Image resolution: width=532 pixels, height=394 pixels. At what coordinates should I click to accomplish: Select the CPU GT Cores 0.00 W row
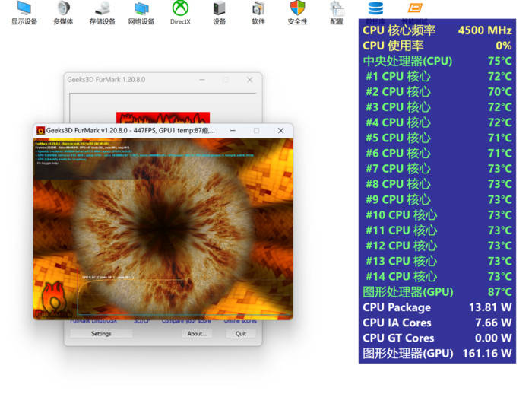pos(437,338)
